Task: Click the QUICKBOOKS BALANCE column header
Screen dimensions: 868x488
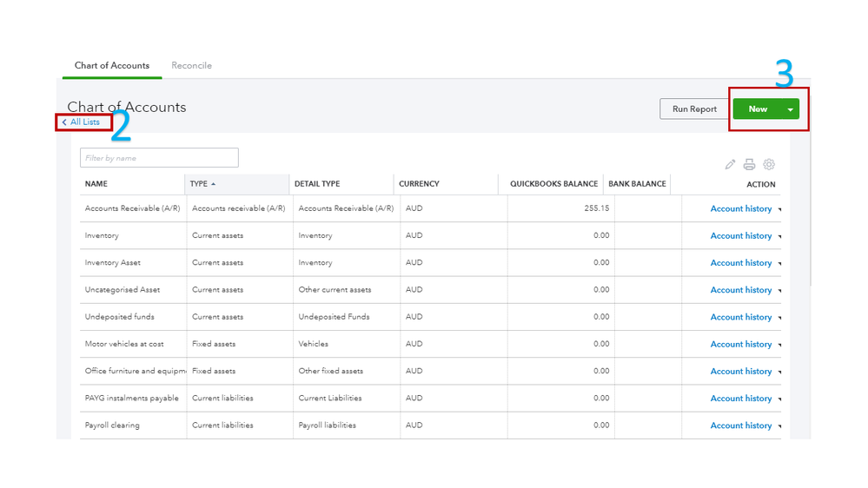Action: pyautogui.click(x=553, y=184)
